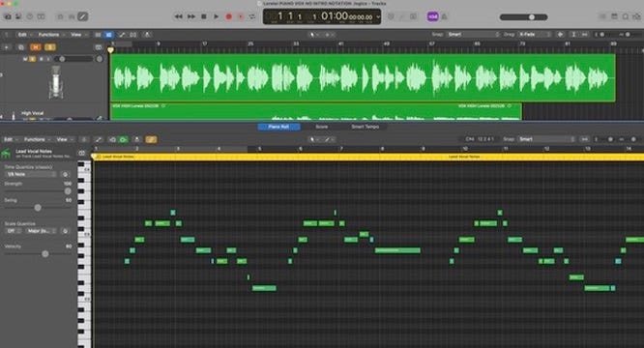
Task: Open the Drag X-Fade dropdown
Action: click(534, 35)
